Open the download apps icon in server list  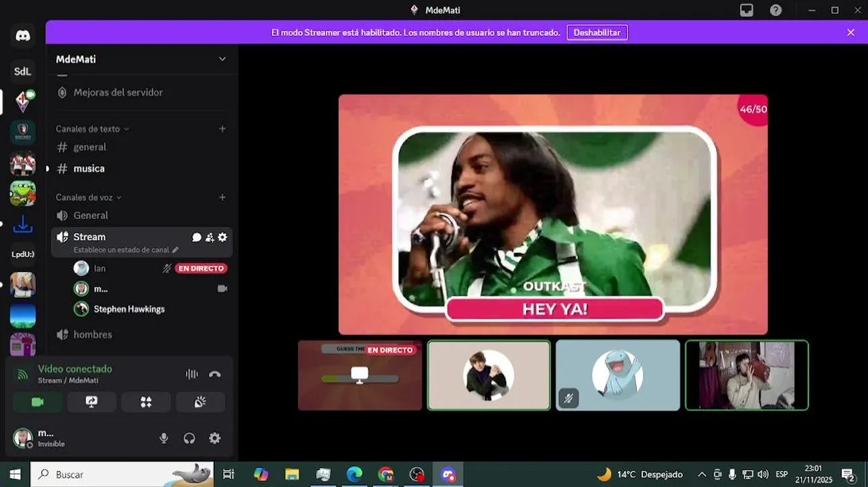(x=23, y=224)
